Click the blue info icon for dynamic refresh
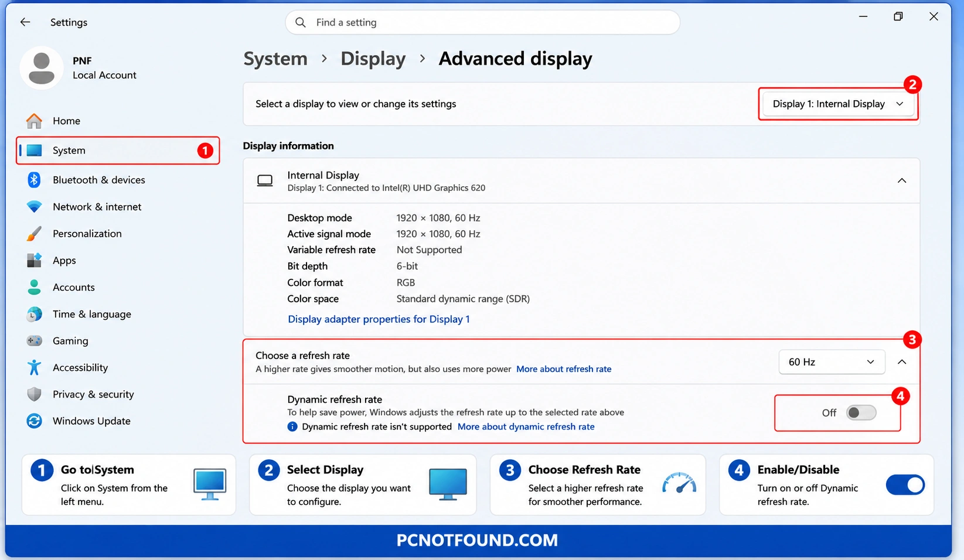 pos(292,426)
